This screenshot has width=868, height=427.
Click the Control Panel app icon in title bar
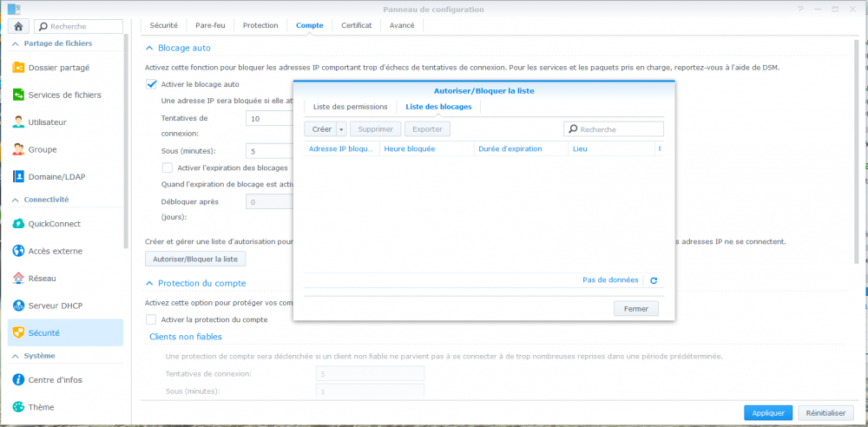15,10
